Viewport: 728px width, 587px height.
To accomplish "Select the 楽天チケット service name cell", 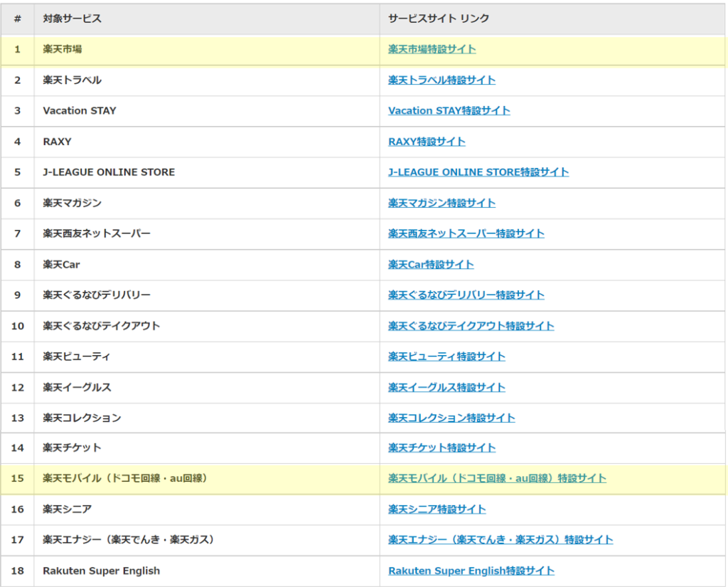I will pyautogui.click(x=207, y=448).
